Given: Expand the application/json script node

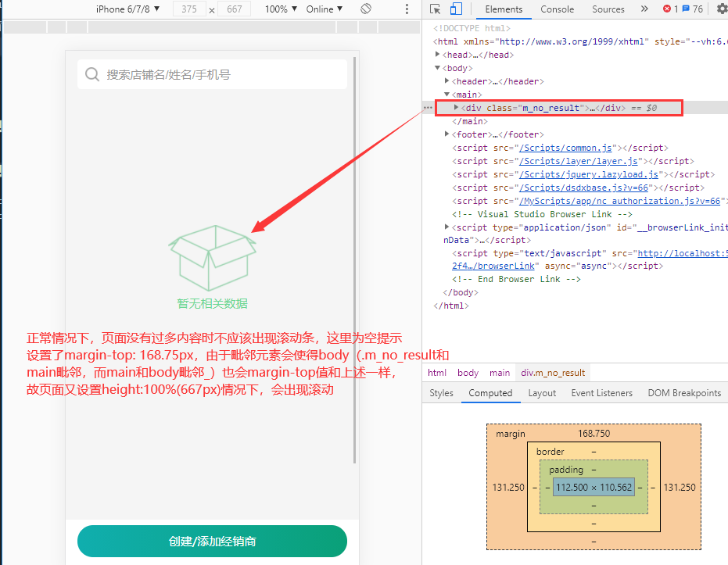Looking at the screenshot, I should (x=446, y=227).
